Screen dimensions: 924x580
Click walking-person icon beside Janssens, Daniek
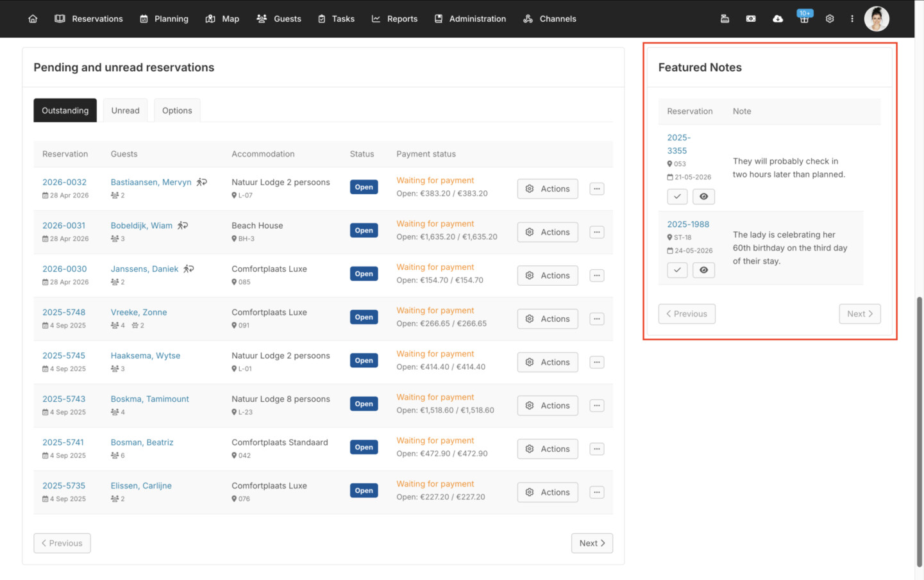coord(189,269)
